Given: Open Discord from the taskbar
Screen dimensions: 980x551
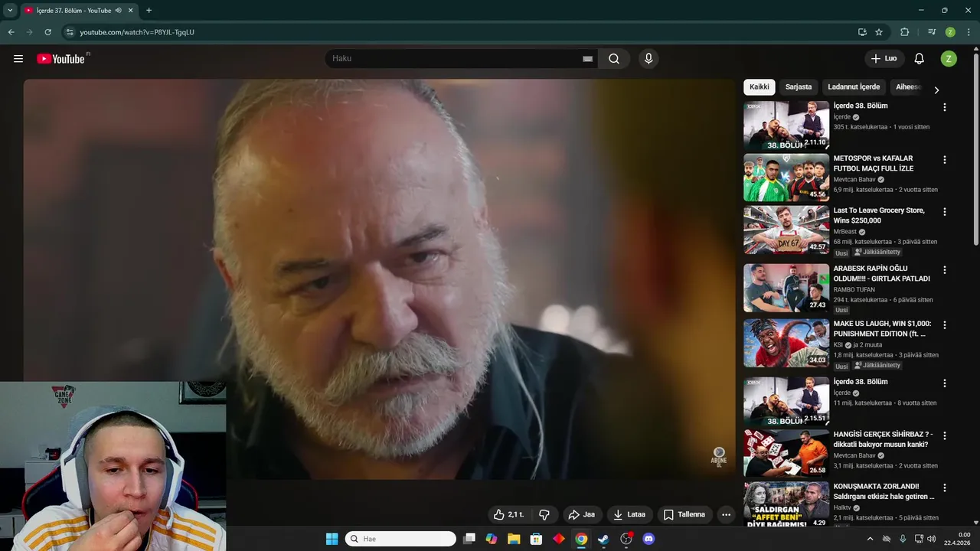Looking at the screenshot, I should (648, 539).
